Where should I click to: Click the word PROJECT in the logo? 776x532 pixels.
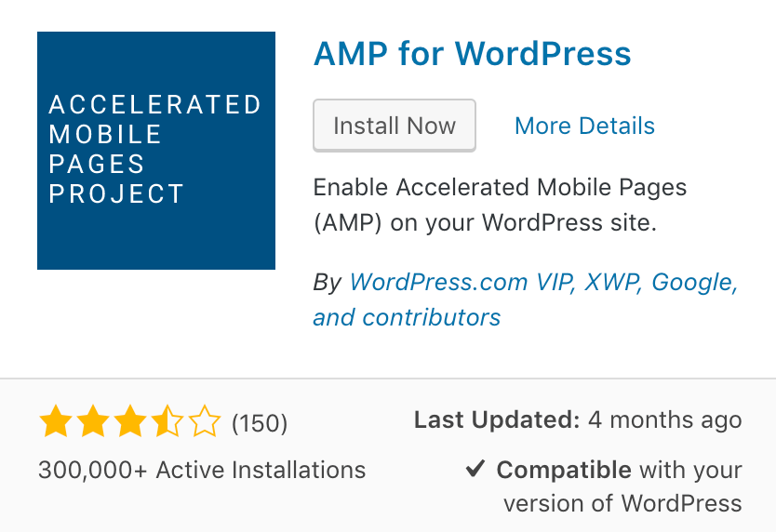[116, 194]
